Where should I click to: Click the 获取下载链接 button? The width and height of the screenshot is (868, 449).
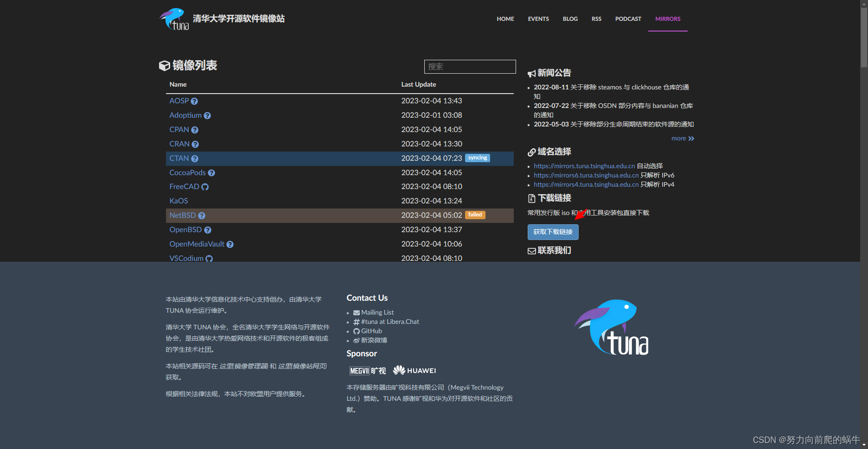(x=553, y=232)
